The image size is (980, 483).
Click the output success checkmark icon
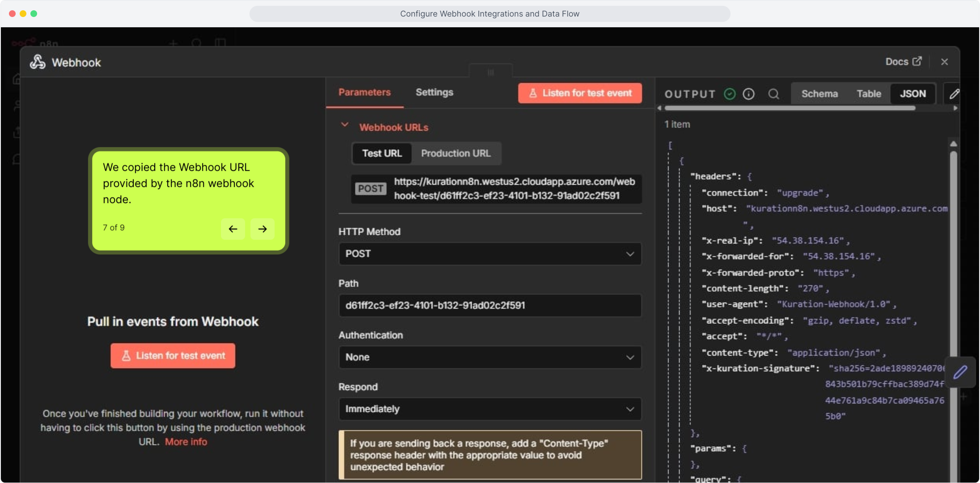(x=730, y=94)
